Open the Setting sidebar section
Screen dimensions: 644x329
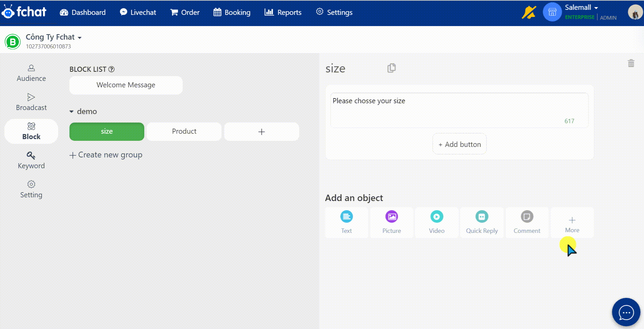tap(31, 190)
